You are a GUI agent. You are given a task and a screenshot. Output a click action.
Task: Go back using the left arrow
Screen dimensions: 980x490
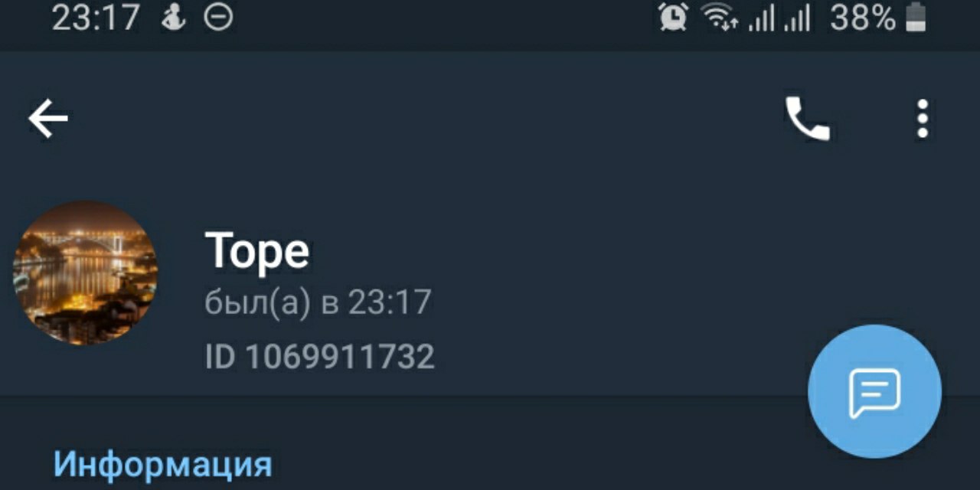point(48,119)
